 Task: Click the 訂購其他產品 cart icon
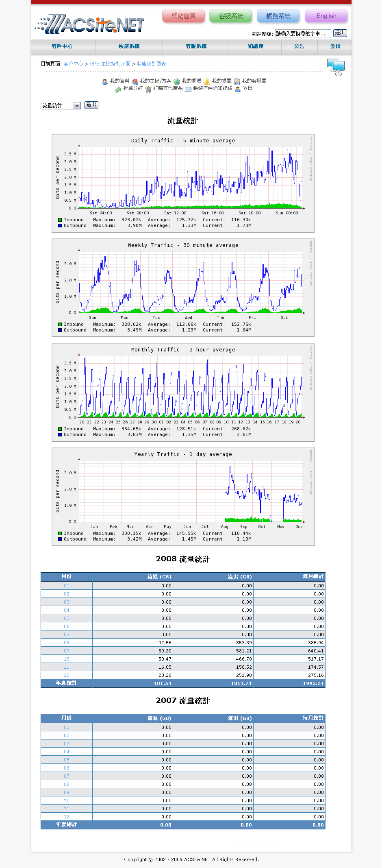148,89
